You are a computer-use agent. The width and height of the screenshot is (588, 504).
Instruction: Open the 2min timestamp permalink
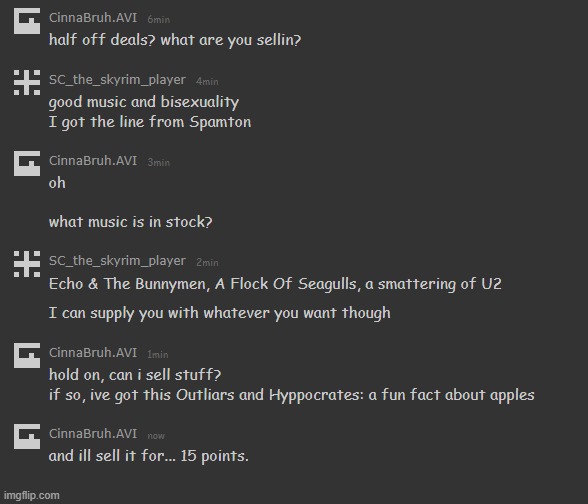click(207, 262)
